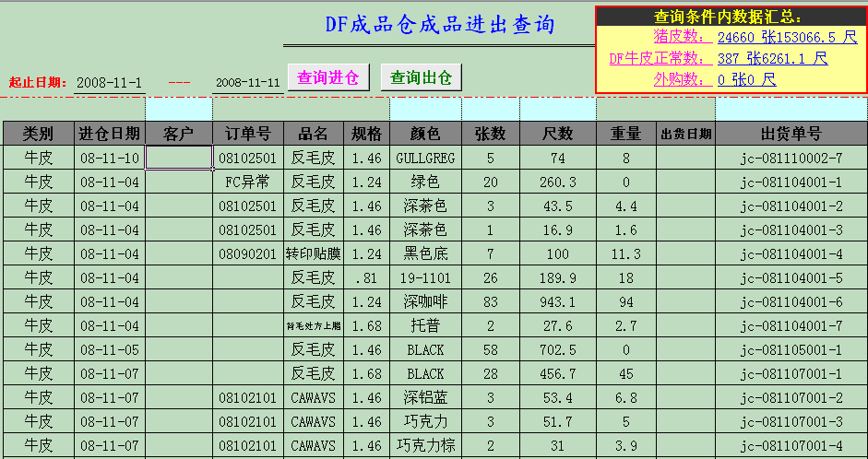The width and height of the screenshot is (868, 459).
Task: Click the 进仓日期 column header
Action: tap(110, 134)
